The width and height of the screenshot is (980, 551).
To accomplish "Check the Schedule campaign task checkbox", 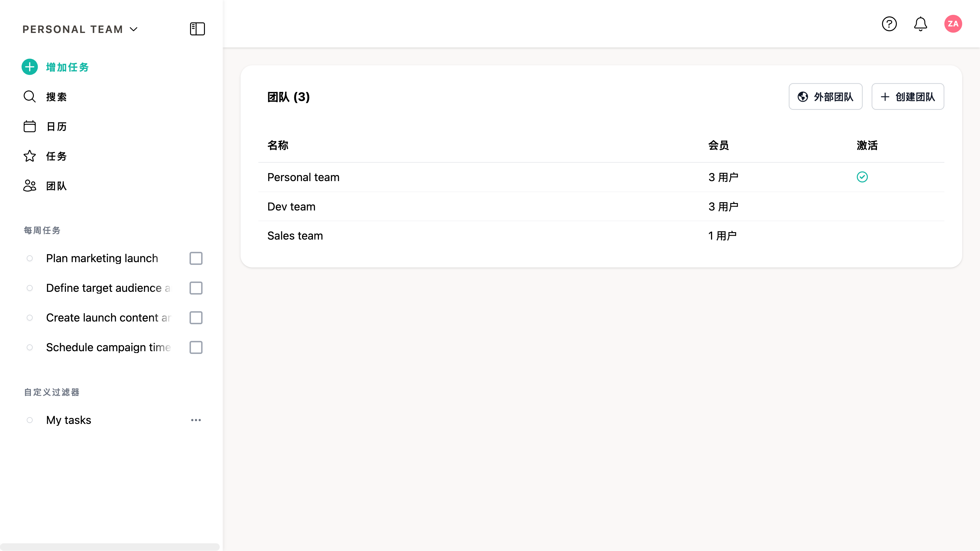I will 196,347.
